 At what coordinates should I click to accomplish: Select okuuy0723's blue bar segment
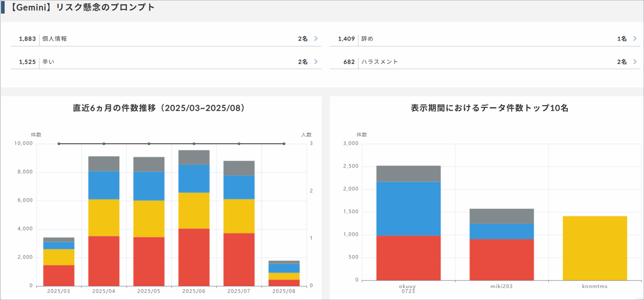[408, 209]
